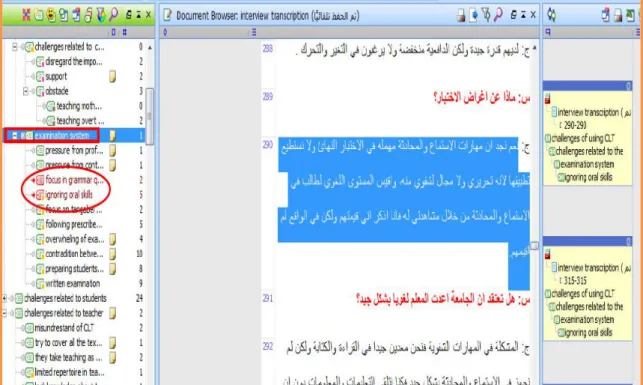Click the Excel export icon in right panel toolbar
Screen dimensions: 643x385
tap(631, 15)
